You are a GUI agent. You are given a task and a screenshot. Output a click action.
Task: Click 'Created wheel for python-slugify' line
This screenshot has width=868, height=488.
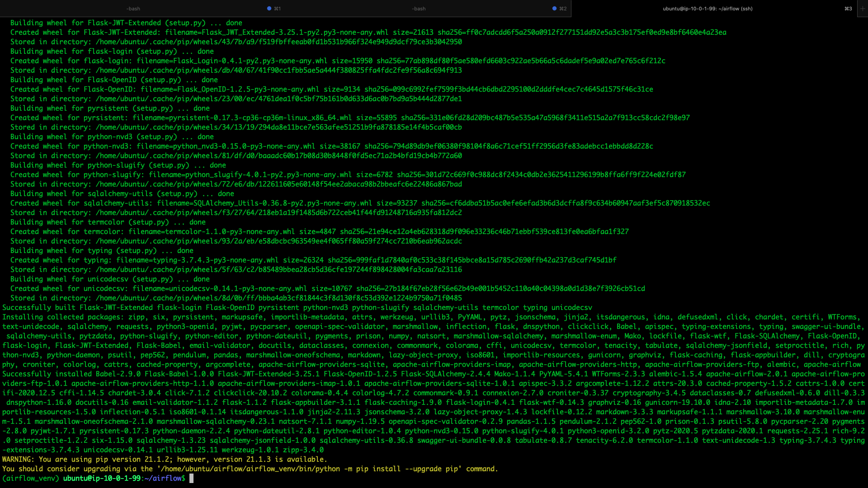[348, 174]
